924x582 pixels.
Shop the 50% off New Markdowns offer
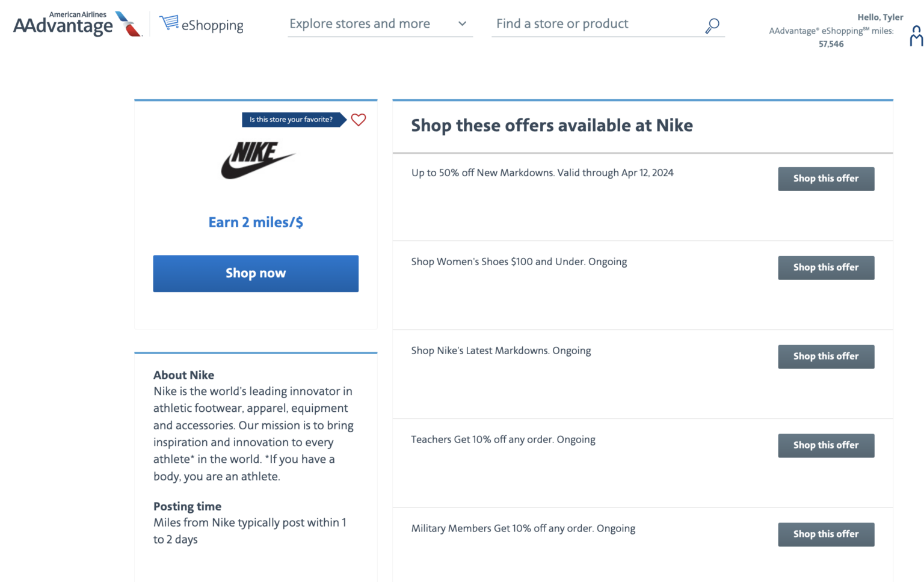pyautogui.click(x=825, y=179)
